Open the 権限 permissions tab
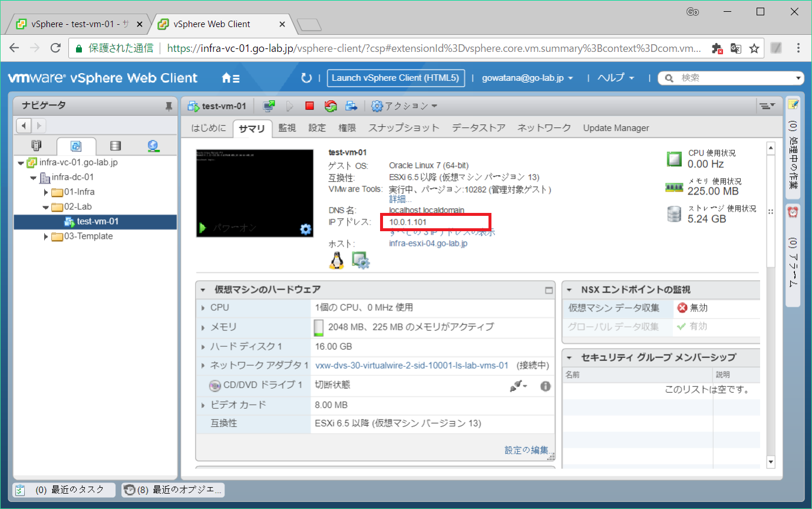Image resolution: width=812 pixels, height=509 pixels. pyautogui.click(x=347, y=128)
